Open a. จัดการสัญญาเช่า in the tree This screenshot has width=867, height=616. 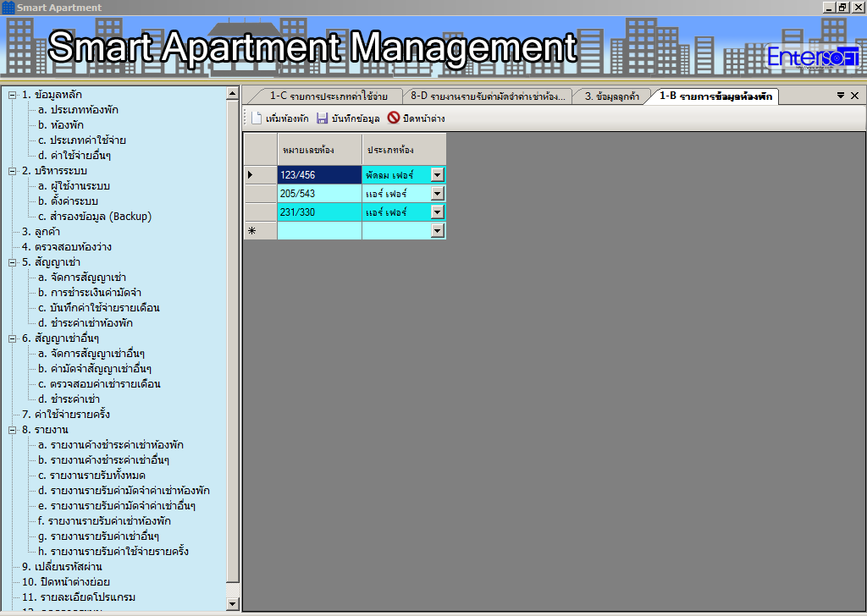82,278
